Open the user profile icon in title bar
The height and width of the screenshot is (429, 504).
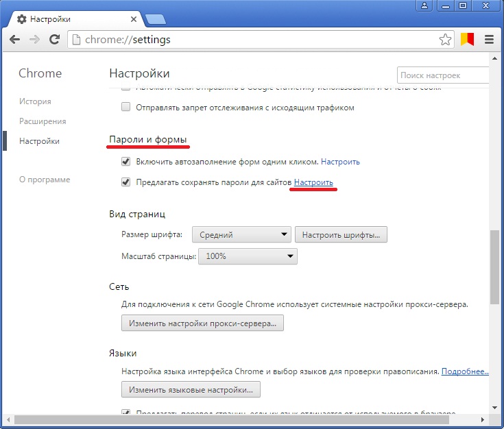coord(424,6)
